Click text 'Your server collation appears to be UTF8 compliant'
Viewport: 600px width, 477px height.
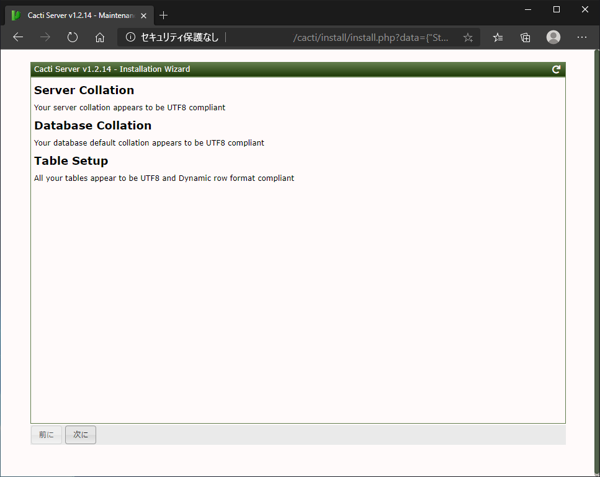tap(129, 107)
